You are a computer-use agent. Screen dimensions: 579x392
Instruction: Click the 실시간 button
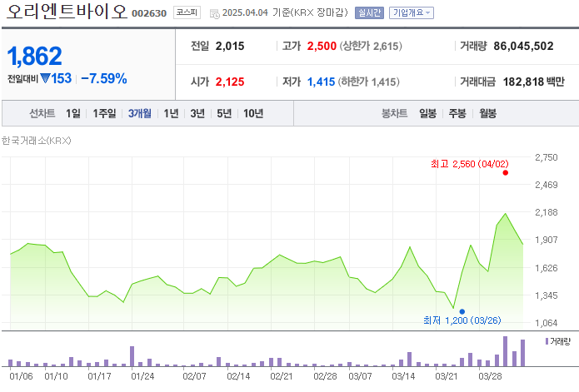[369, 13]
